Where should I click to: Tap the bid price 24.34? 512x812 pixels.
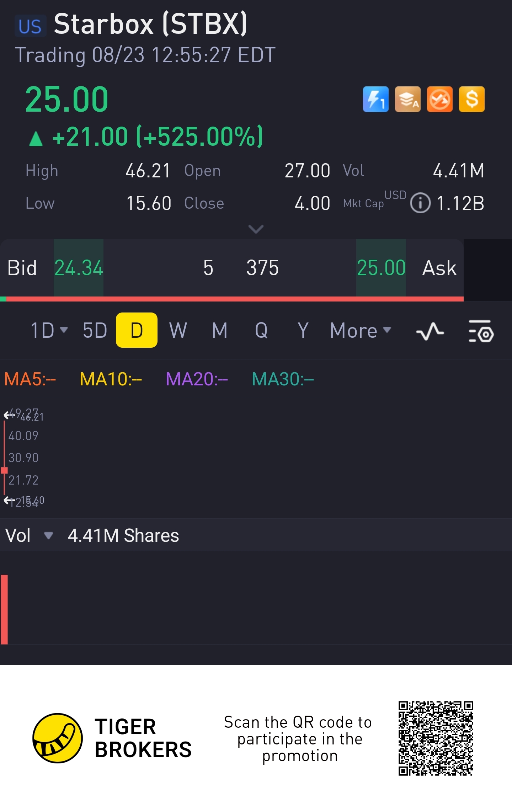79,268
